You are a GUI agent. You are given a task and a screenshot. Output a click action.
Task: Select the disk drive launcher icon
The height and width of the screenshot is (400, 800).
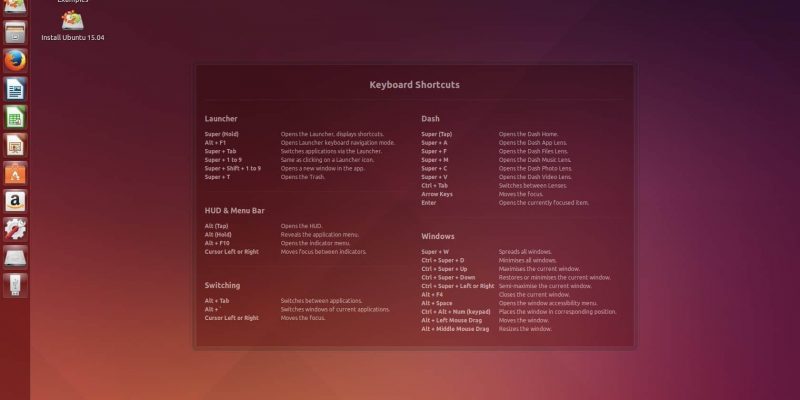15,257
